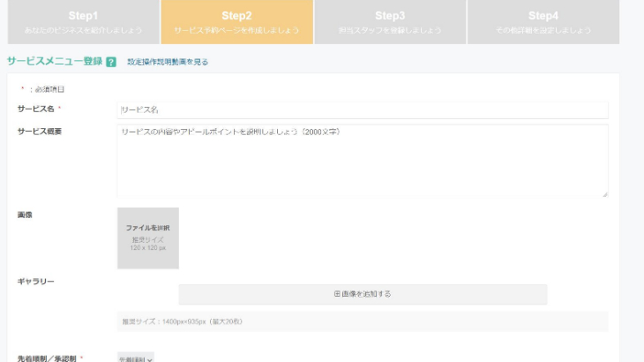Click the サービス概要 field label
The height and width of the screenshot is (362, 644).
click(x=39, y=131)
